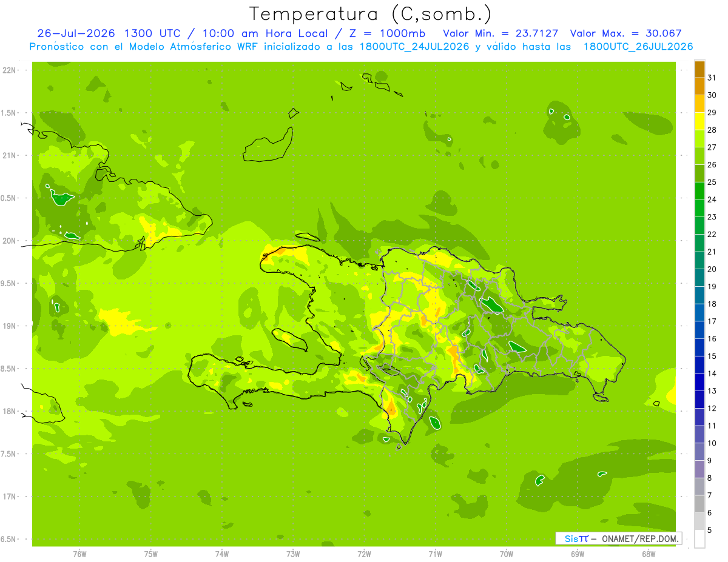Click the colorbar label '10'
The height and width of the screenshot is (562, 728).
pos(712,443)
